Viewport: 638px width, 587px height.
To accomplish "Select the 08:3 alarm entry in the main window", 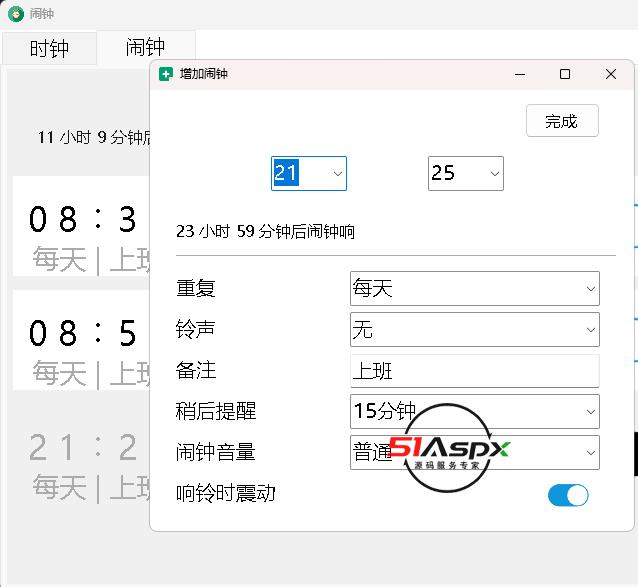I will (x=81, y=226).
